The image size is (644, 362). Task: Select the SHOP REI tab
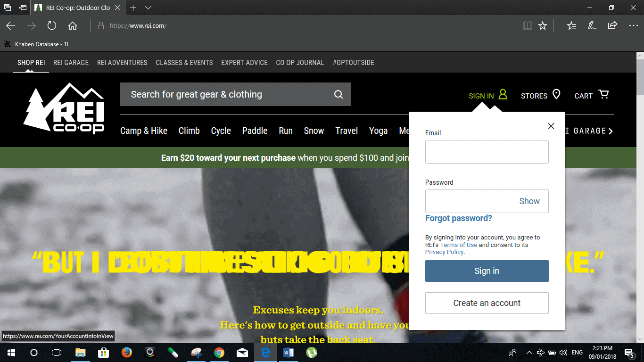coord(31,62)
